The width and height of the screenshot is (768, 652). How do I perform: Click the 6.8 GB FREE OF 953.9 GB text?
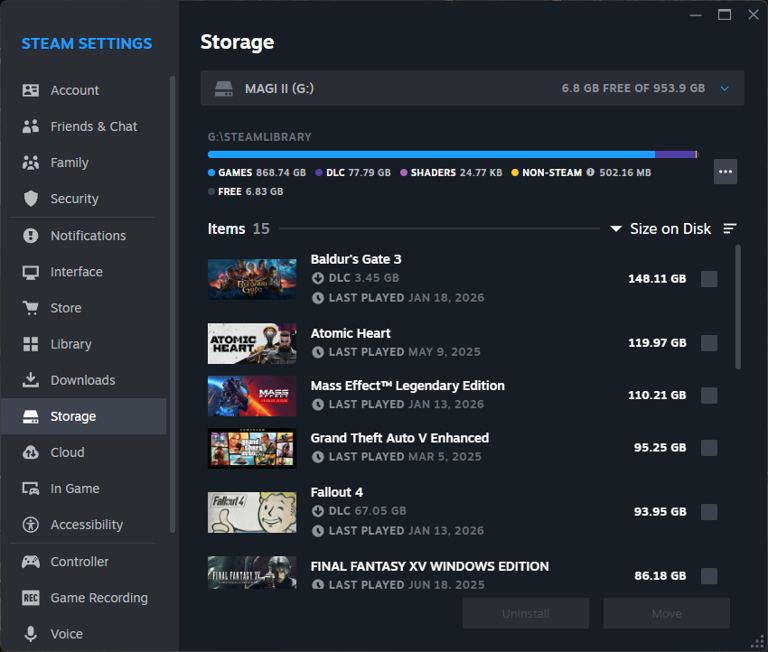[x=633, y=88]
